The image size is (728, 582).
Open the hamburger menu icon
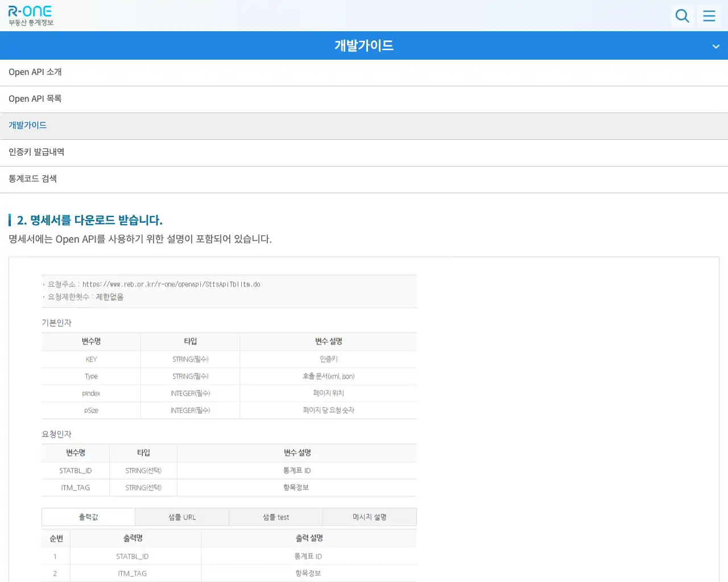coord(709,15)
